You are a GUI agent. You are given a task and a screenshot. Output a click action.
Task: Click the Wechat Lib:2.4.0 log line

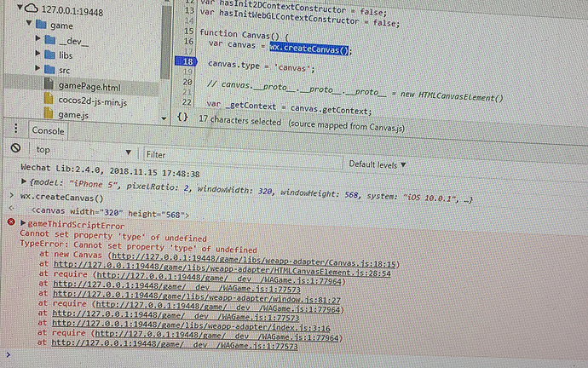pyautogui.click(x=110, y=170)
